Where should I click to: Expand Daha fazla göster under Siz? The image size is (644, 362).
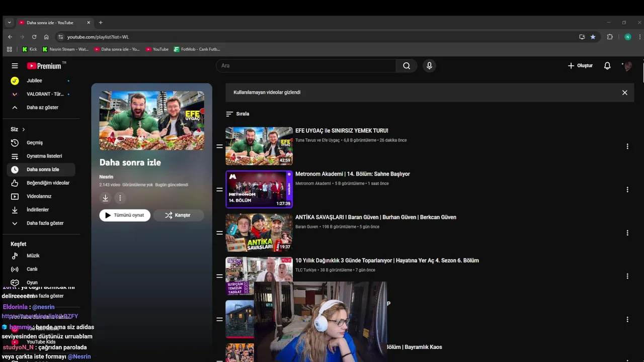pyautogui.click(x=41, y=223)
